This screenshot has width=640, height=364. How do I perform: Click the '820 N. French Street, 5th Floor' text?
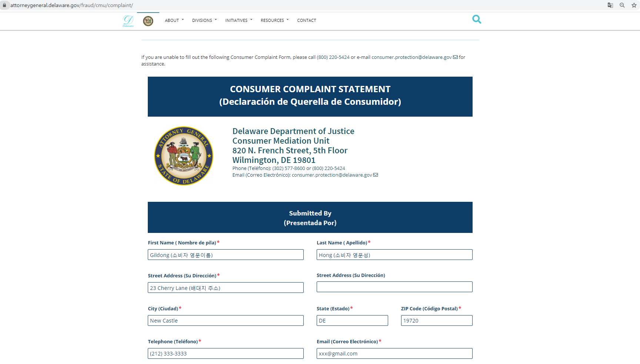(290, 150)
